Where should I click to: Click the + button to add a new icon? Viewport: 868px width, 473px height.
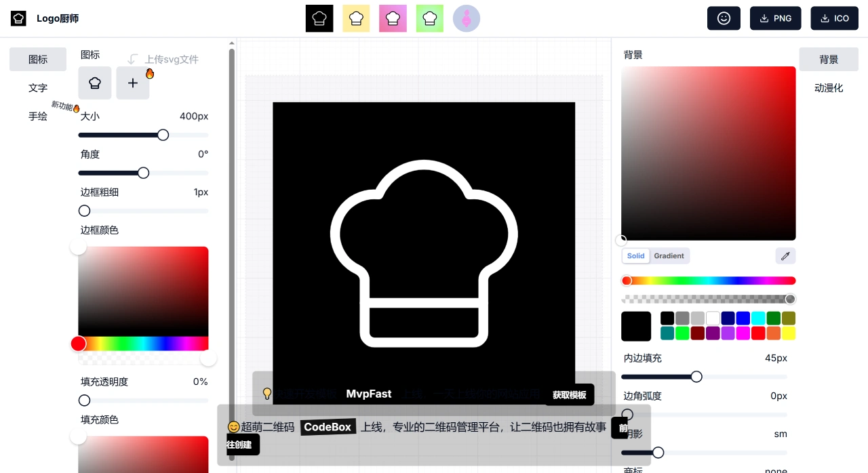click(132, 83)
